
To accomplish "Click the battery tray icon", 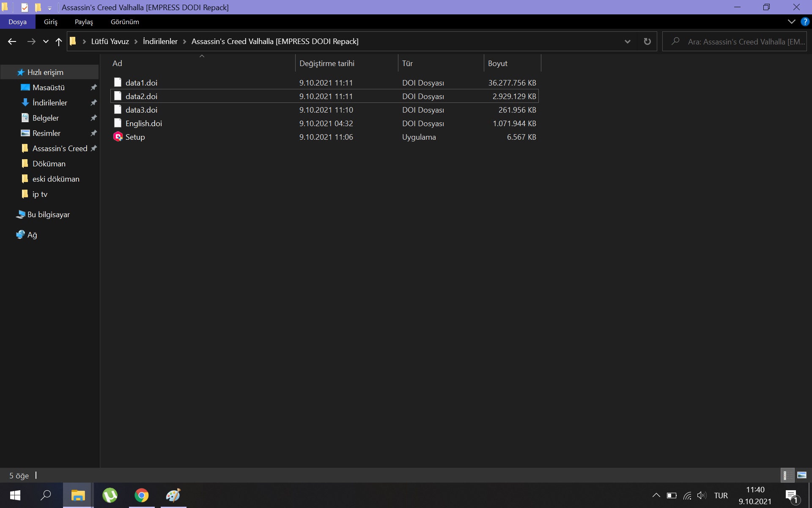I will click(x=672, y=495).
